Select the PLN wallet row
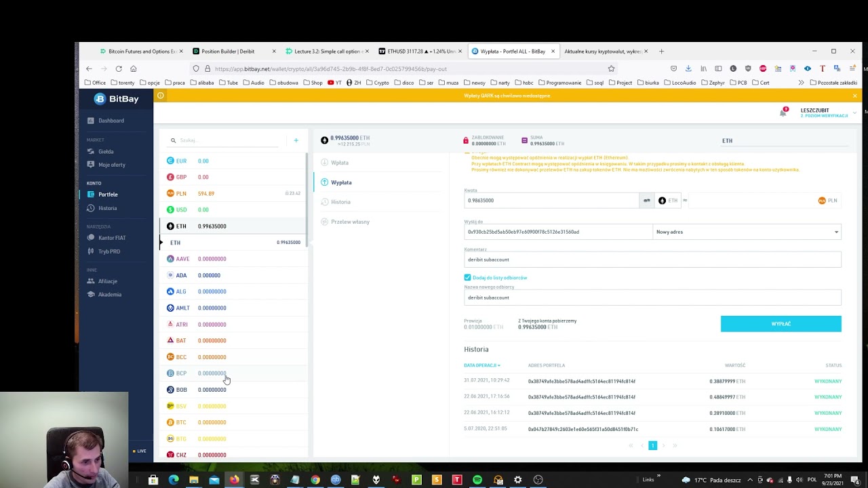 pyautogui.click(x=233, y=194)
